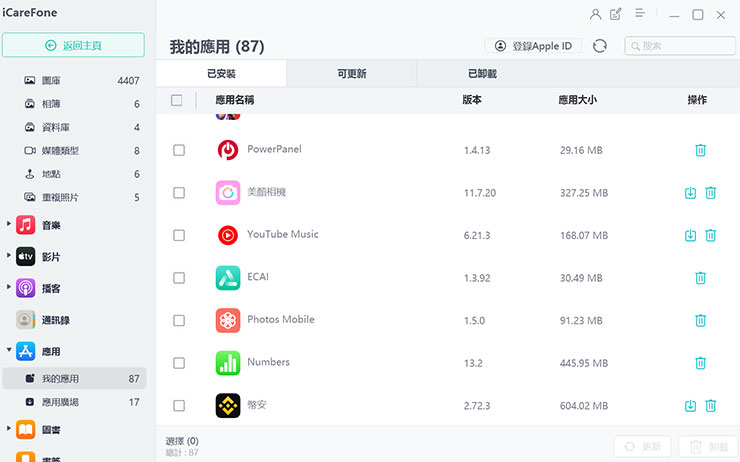Open the hamburger menu icon in title bar
The width and height of the screenshot is (740, 462).
click(x=639, y=13)
